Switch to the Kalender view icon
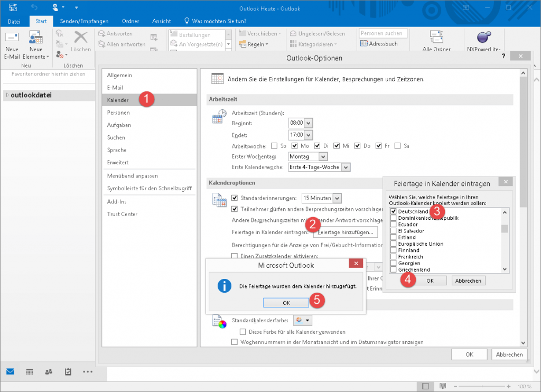This screenshot has height=392, width=541. point(29,371)
